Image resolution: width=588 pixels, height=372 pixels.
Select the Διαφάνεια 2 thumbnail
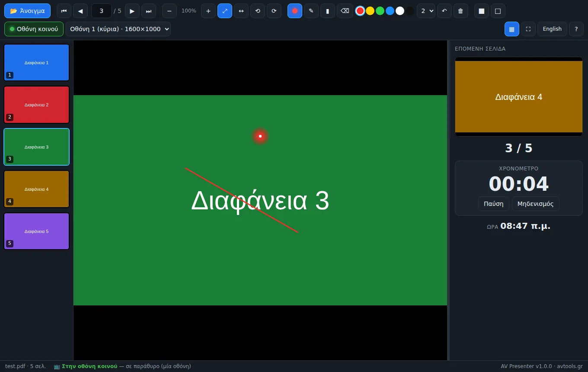(x=37, y=105)
